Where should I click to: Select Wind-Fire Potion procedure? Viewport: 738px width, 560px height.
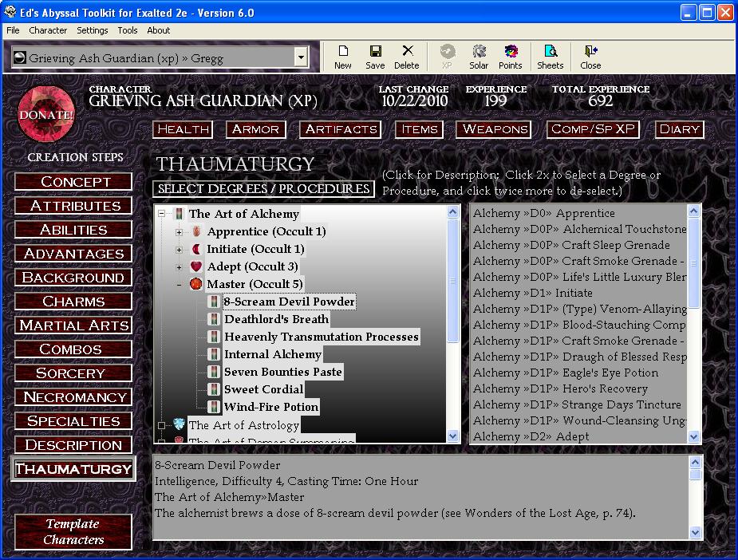(x=271, y=407)
